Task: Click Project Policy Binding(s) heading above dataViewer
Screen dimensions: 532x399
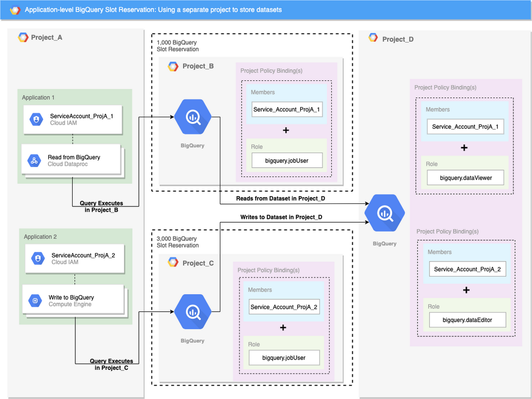Action: tap(446, 87)
